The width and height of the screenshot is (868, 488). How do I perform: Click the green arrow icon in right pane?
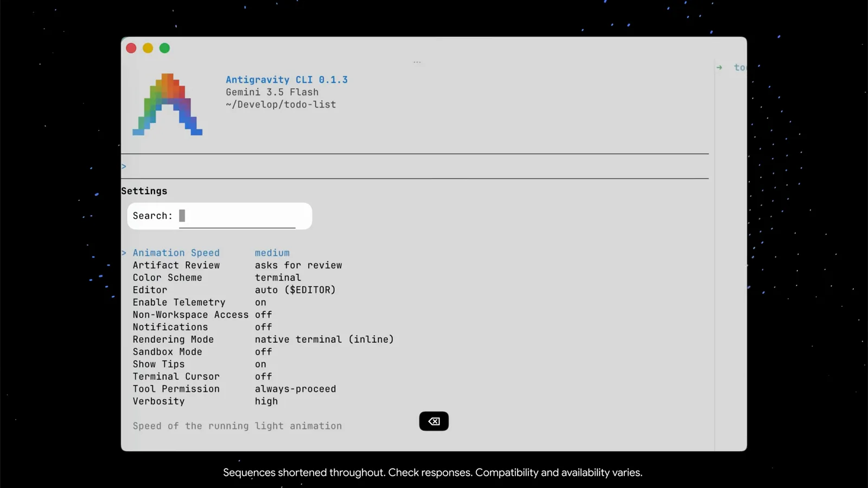point(719,68)
